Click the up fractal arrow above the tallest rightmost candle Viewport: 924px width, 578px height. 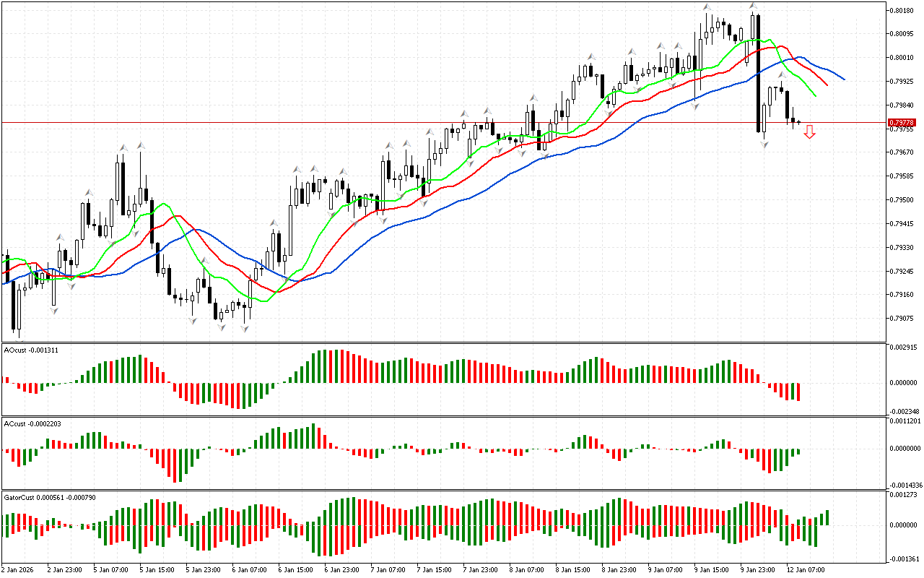tap(753, 7)
